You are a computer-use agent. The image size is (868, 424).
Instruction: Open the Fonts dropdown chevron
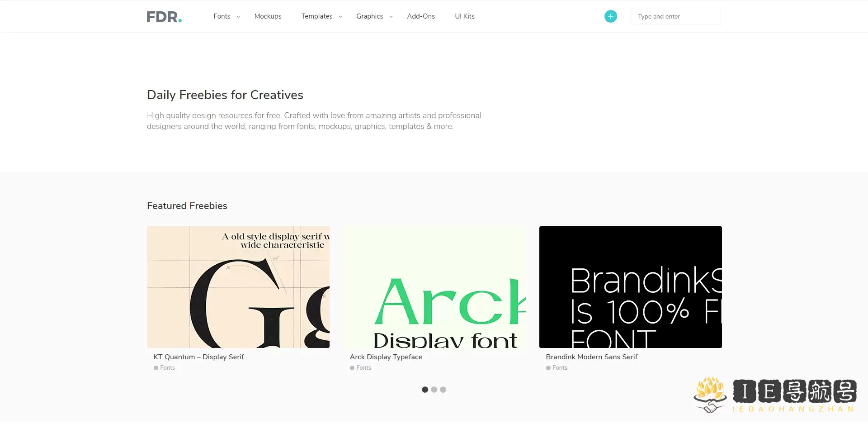[x=238, y=16]
